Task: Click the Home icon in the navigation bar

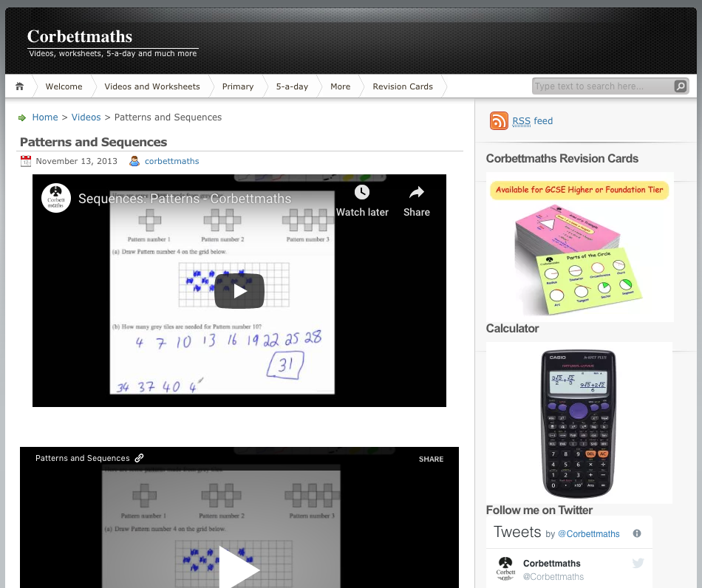Action: pyautogui.click(x=19, y=86)
